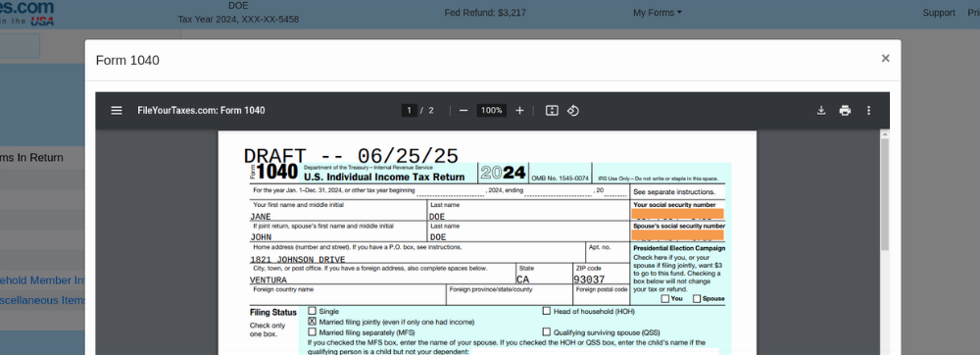Click the Apt. no. field

(608, 253)
